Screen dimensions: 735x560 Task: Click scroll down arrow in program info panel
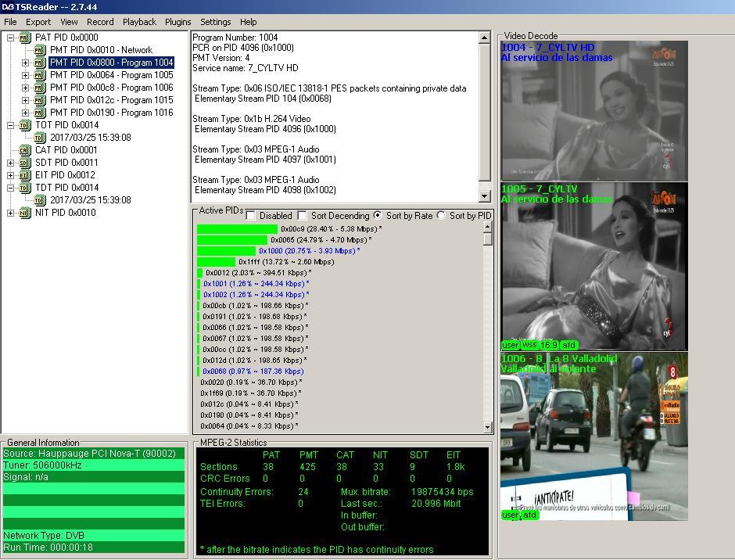coord(484,196)
